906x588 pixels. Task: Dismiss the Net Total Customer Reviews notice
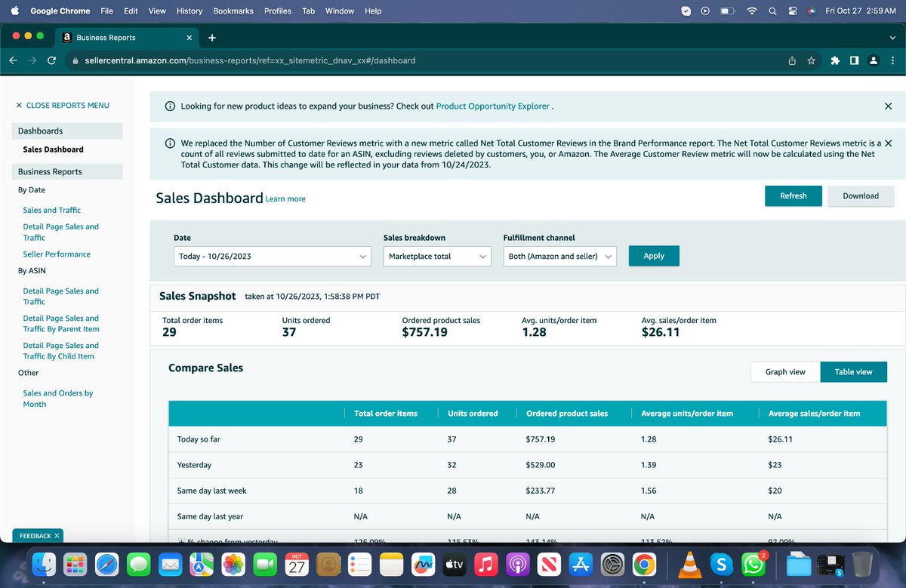888,143
